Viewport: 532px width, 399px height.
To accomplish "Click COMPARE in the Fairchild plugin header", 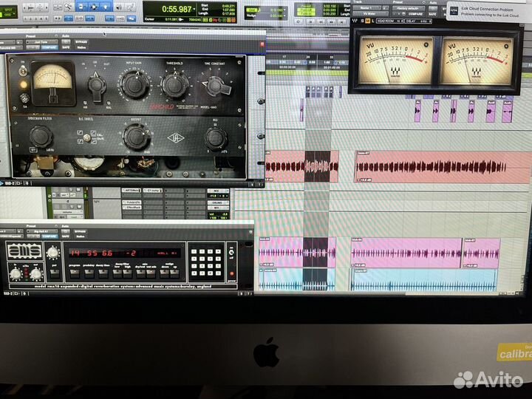I will [50, 47].
